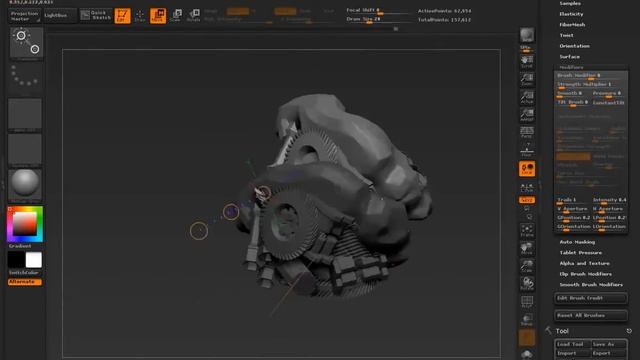
Task: Click the Move icon on right shelf
Action: click(x=527, y=249)
